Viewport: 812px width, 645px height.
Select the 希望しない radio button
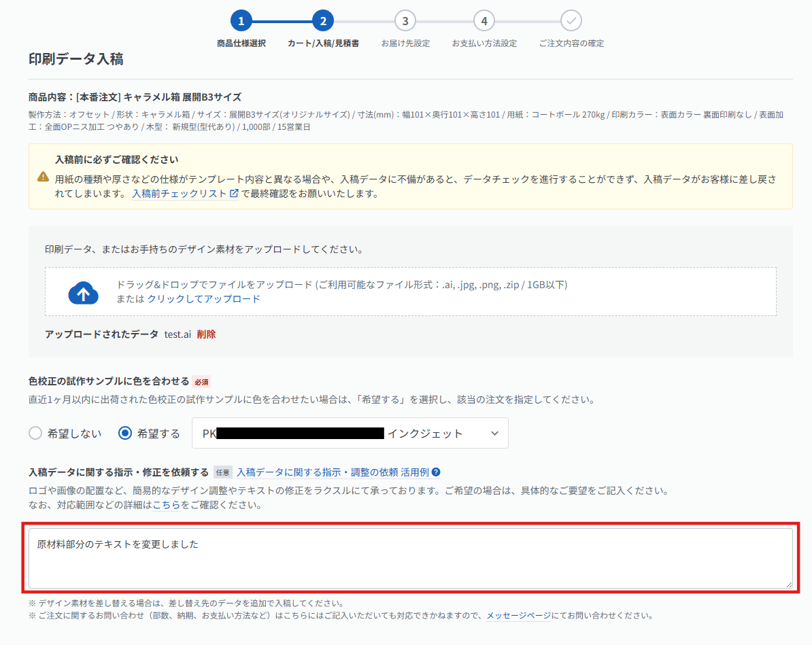[x=35, y=433]
